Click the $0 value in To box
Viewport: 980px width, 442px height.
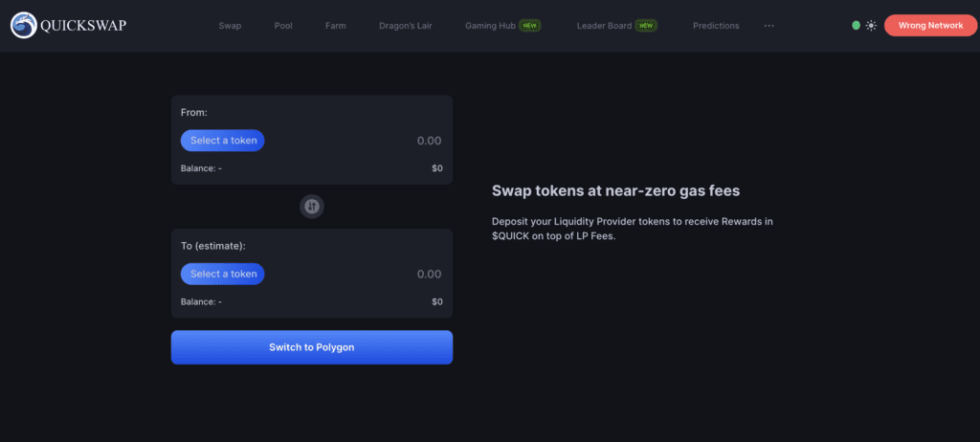click(x=436, y=301)
